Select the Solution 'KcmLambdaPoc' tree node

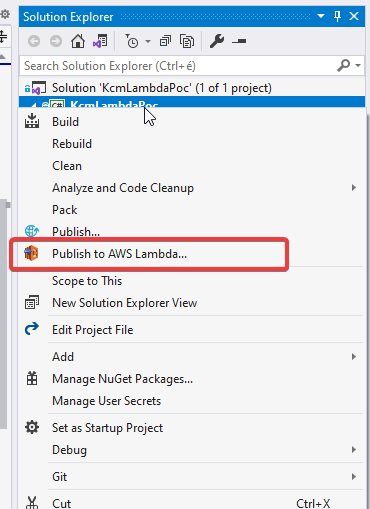coord(162,88)
